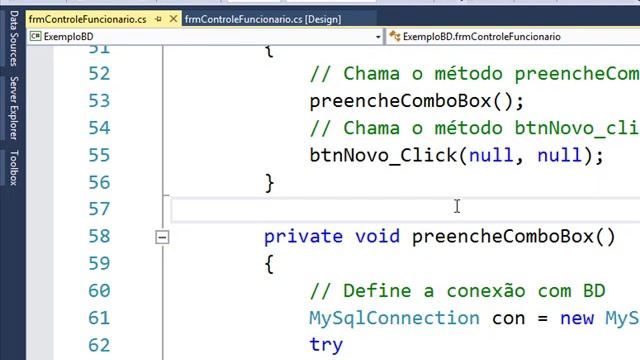The image size is (640, 360).
Task: Select the frmControleFuncionario.cs code tab
Action: click(x=88, y=19)
